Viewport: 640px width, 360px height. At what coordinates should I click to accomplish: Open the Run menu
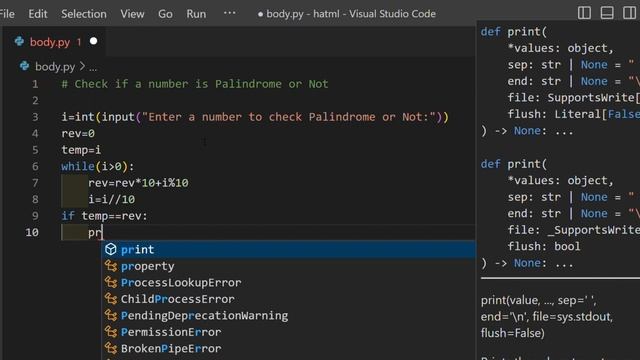pos(196,14)
